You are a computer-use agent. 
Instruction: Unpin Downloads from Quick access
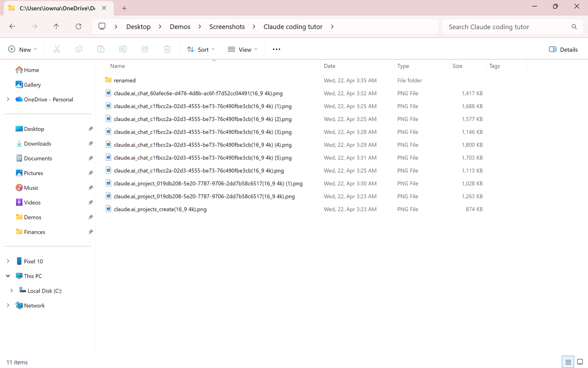[x=91, y=143]
